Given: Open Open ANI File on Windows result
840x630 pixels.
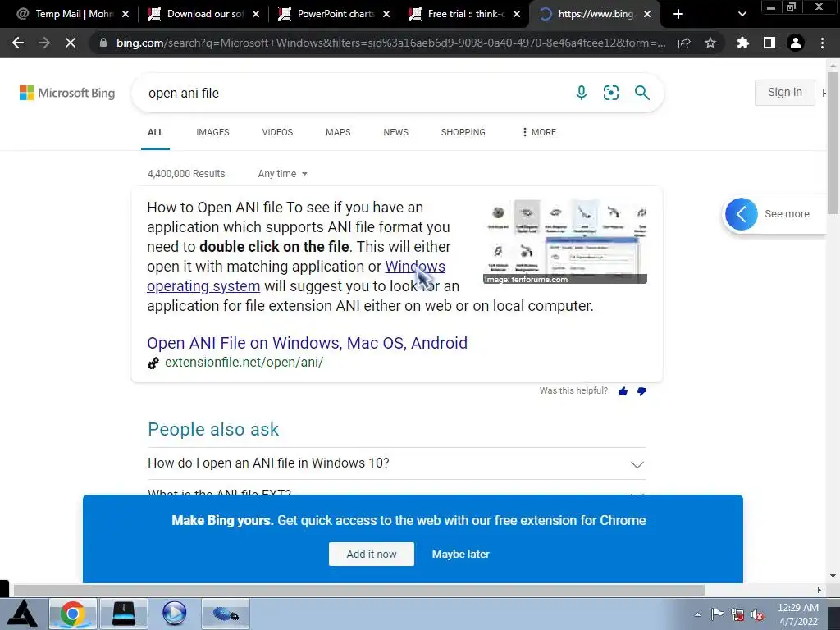Looking at the screenshot, I should 307,343.
